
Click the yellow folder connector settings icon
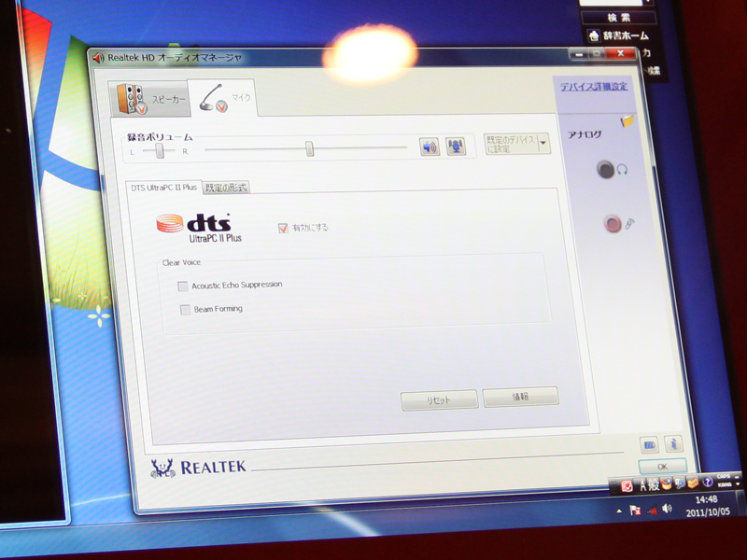[627, 121]
